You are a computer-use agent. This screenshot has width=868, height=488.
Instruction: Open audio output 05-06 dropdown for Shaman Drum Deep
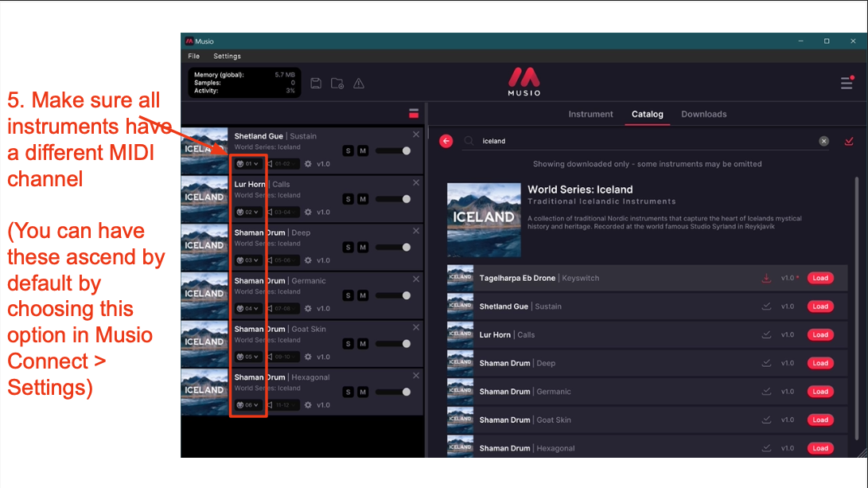(x=283, y=260)
